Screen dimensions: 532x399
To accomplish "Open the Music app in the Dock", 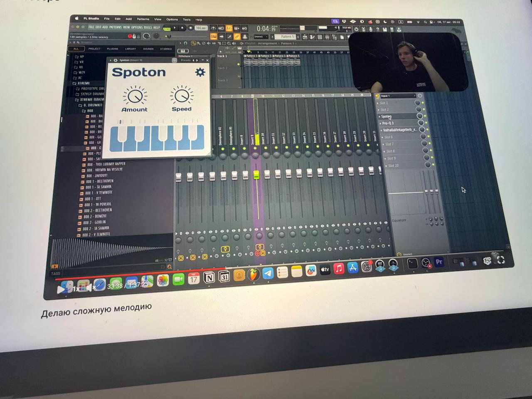I will (x=339, y=268).
